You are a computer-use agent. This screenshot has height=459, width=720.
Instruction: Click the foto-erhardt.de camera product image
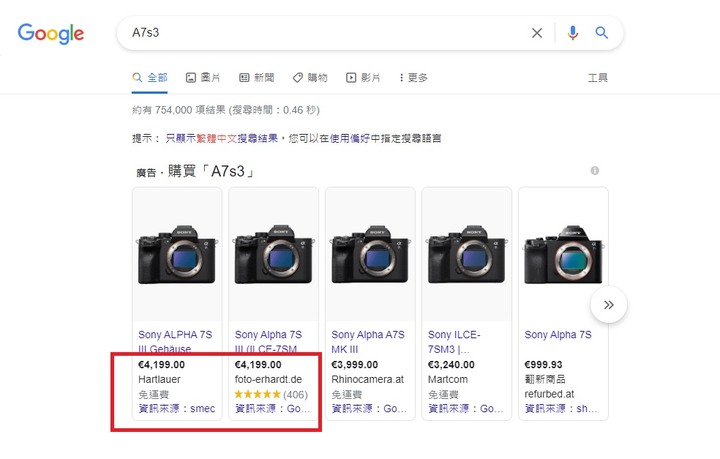(x=273, y=254)
